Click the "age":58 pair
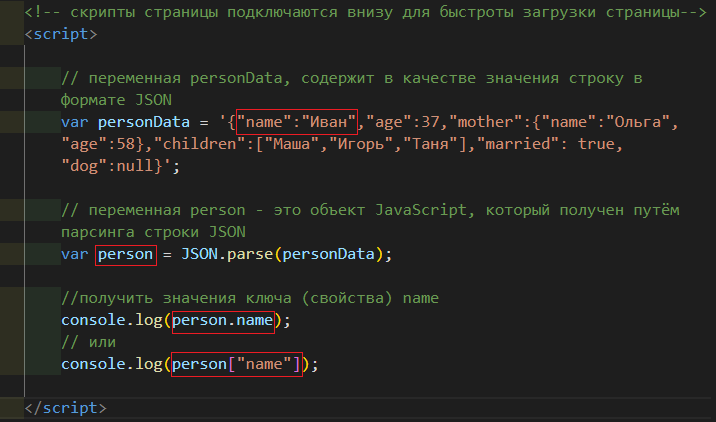This screenshot has height=422, width=716. point(98,144)
